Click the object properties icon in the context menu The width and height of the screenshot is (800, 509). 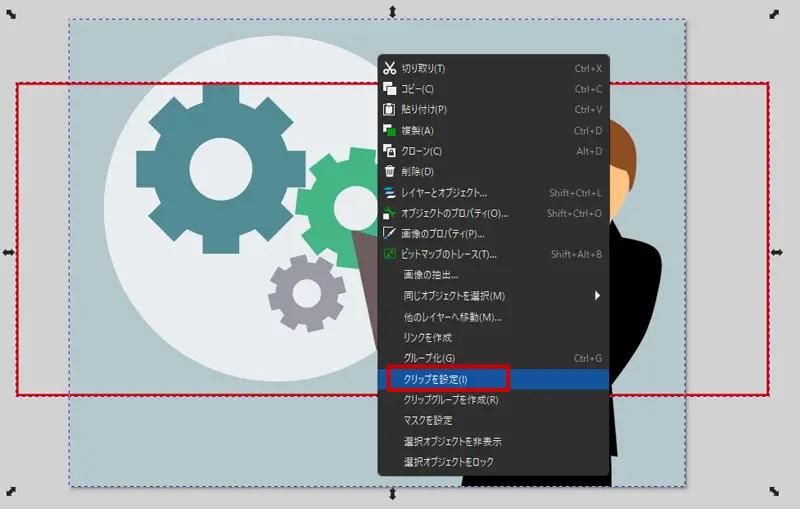click(390, 213)
